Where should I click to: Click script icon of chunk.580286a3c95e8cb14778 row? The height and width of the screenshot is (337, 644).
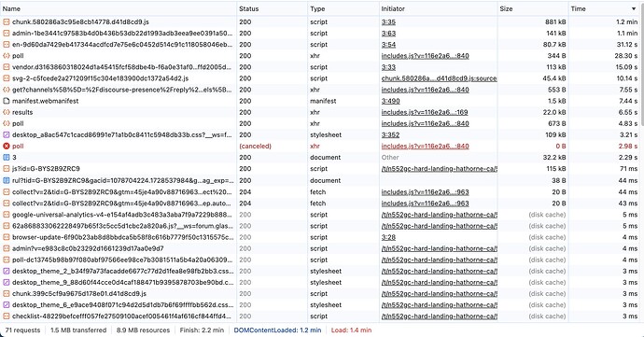pyautogui.click(x=7, y=22)
